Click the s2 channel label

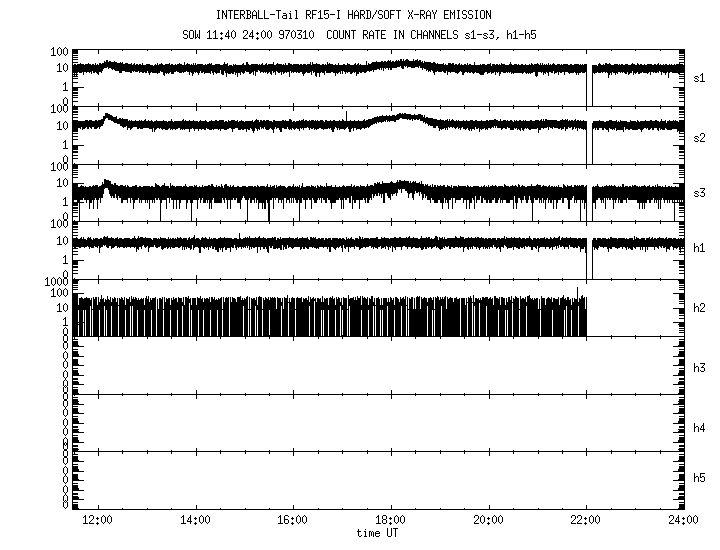tap(700, 137)
